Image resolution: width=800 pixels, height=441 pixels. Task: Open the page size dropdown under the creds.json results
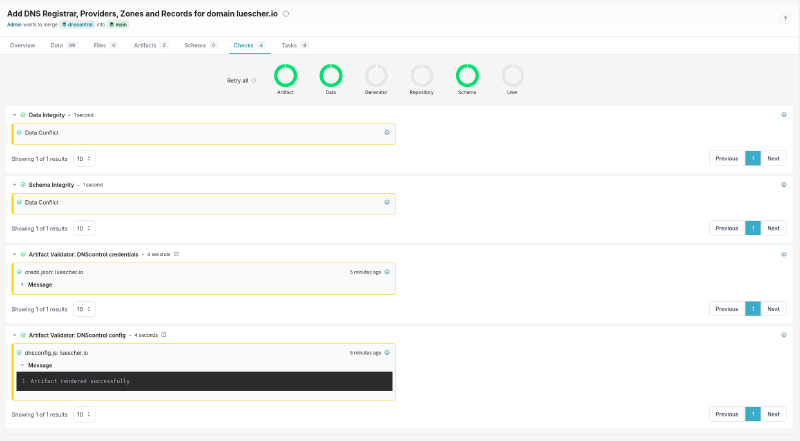pos(84,309)
